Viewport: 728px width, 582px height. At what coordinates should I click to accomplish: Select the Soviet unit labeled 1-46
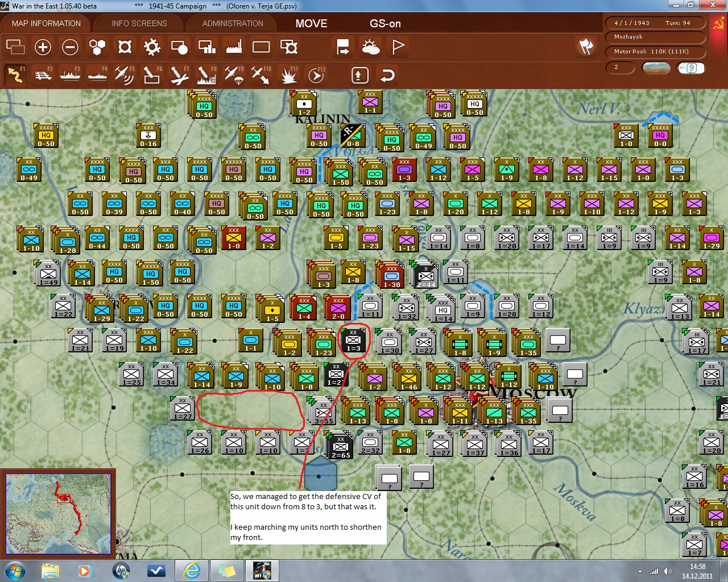coord(408,377)
